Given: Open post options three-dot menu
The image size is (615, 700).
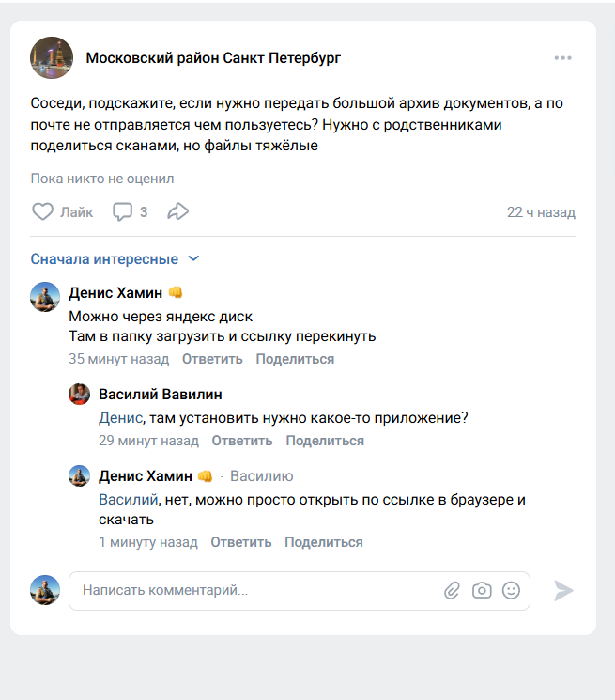Looking at the screenshot, I should pos(562,58).
